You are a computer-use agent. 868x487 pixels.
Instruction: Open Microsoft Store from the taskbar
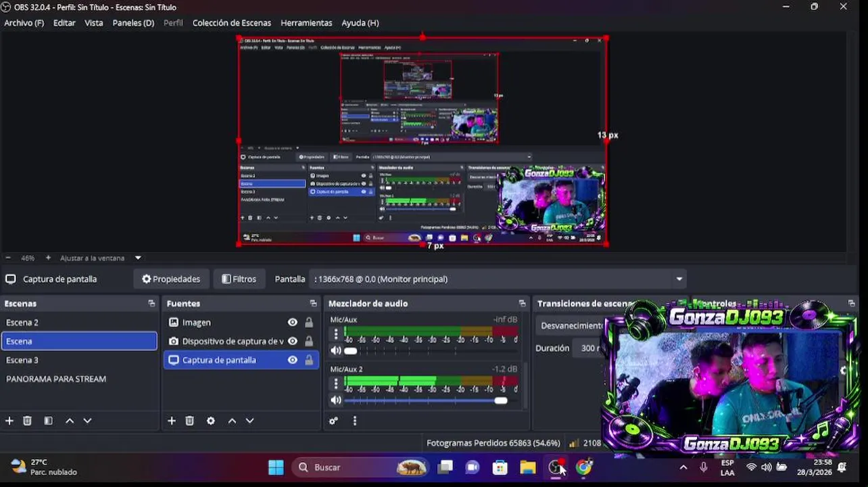point(500,467)
